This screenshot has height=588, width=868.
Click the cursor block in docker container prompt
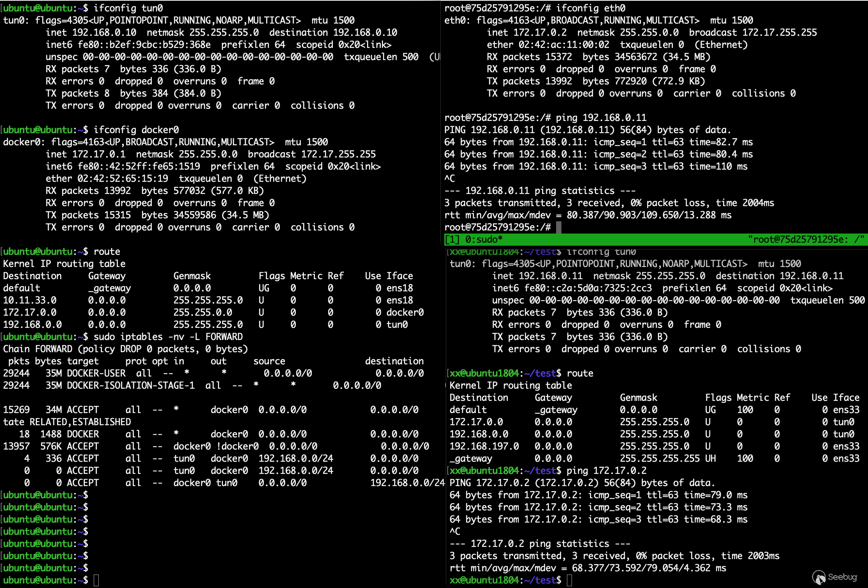558,227
